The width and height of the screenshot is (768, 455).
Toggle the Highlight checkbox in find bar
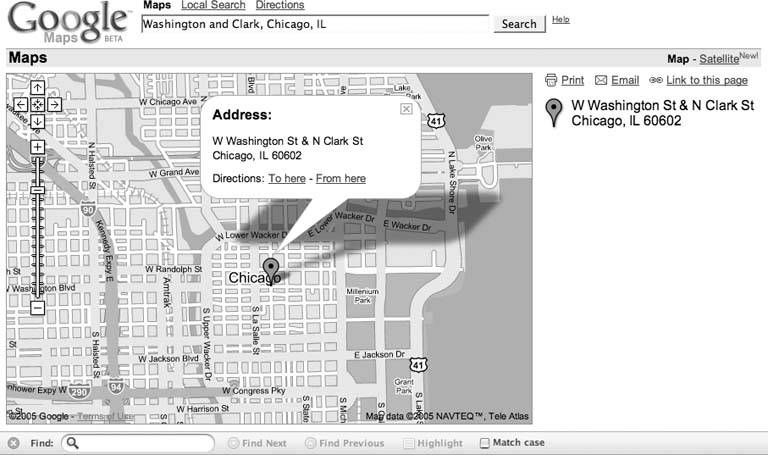408,443
